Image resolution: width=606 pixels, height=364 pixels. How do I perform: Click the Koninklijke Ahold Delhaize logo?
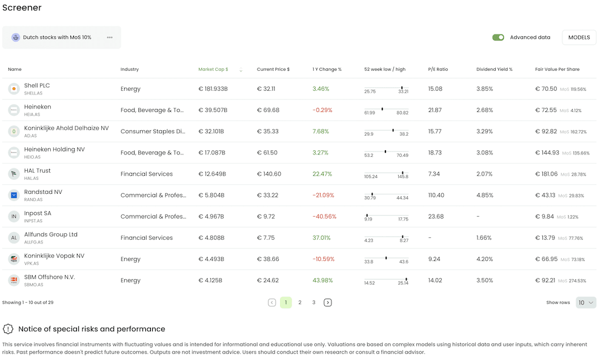pyautogui.click(x=14, y=131)
